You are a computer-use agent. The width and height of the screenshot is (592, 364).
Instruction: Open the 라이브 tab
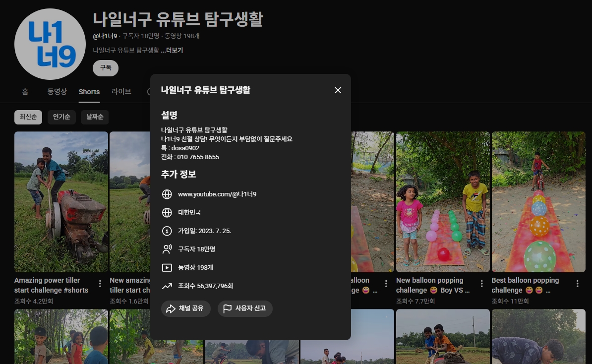coord(121,92)
